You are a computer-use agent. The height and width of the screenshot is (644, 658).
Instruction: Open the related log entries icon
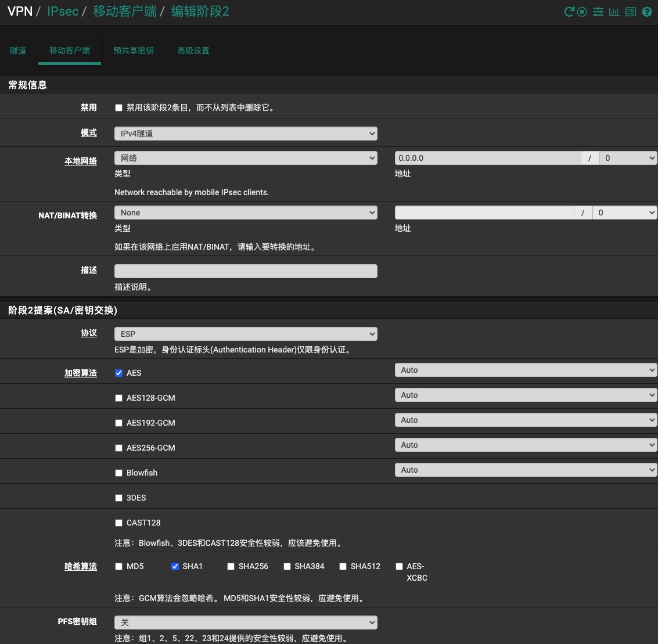[x=630, y=12]
